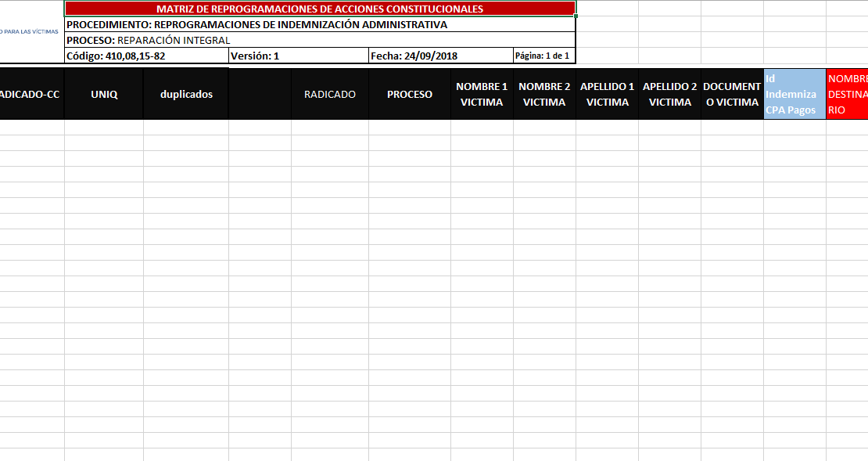Click the DOCUMENTO VICTIMA header cell
The width and height of the screenshot is (868, 461).
click(732, 94)
